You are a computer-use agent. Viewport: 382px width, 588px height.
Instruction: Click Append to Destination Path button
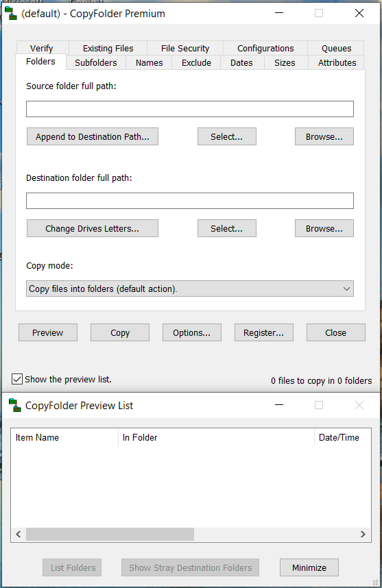click(x=93, y=136)
